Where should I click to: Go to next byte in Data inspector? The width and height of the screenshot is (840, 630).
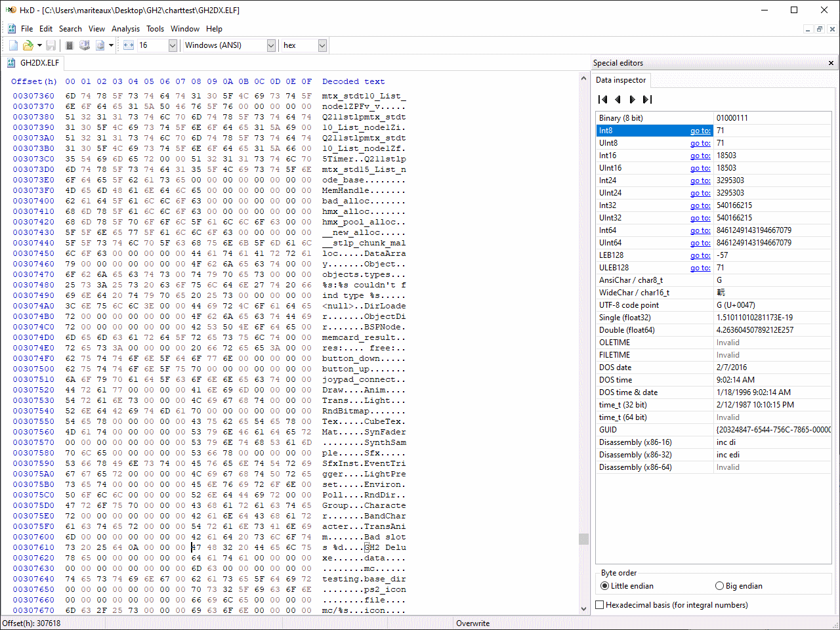[x=632, y=100]
